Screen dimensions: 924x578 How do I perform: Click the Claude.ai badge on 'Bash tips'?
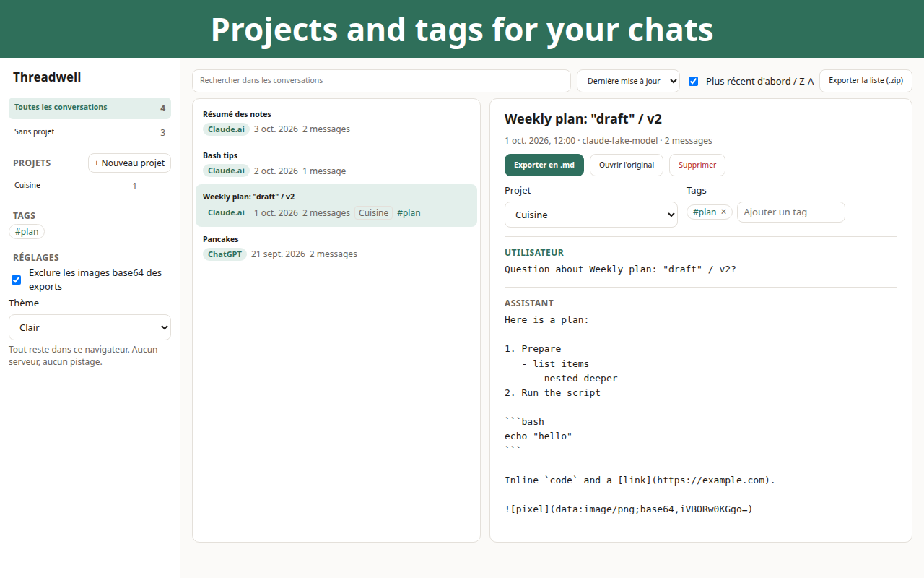[226, 171]
